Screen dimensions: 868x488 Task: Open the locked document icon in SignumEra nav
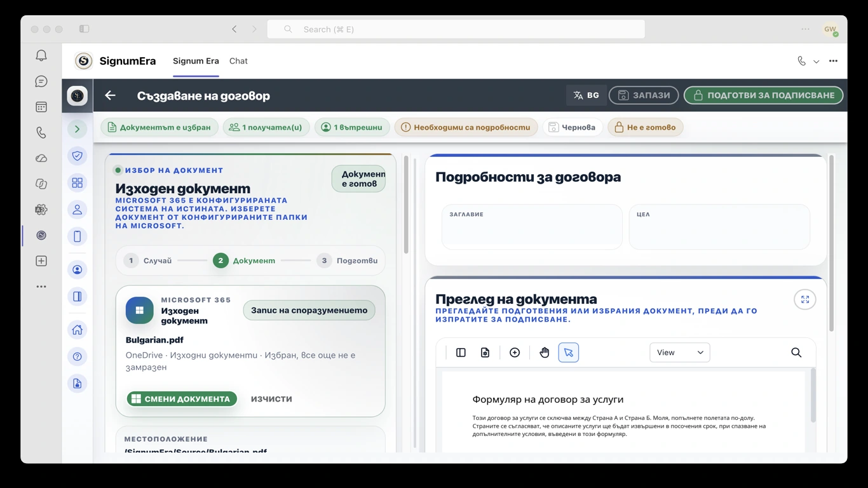(x=78, y=384)
